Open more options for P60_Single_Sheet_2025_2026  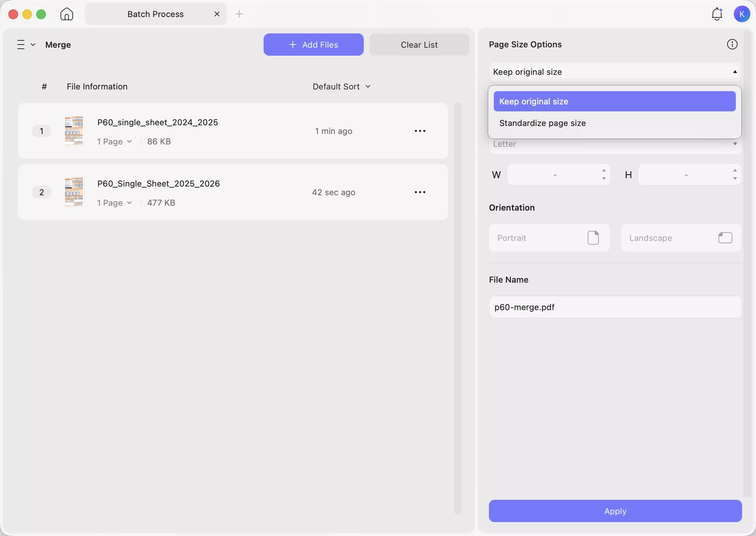[420, 192]
